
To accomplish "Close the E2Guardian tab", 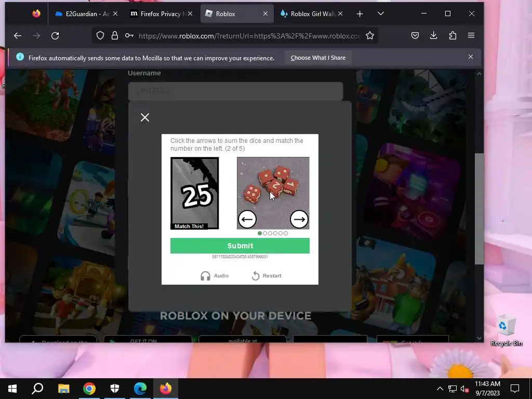I will pyautogui.click(x=115, y=14).
